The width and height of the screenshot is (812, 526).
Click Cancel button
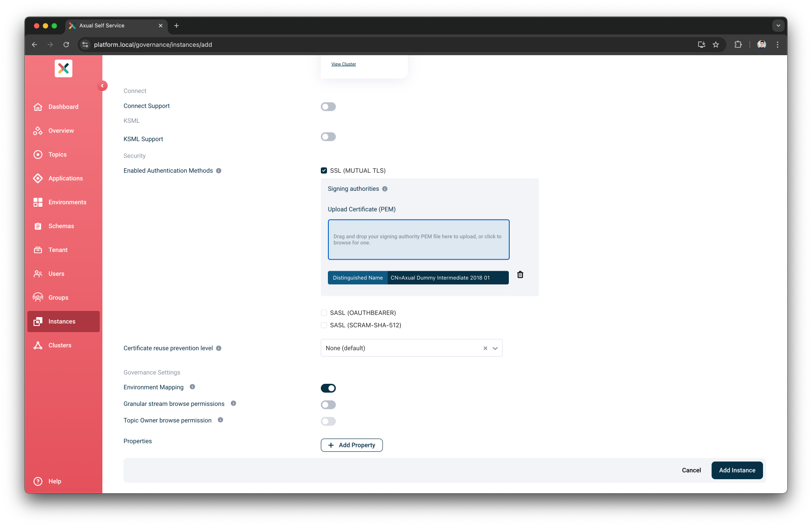[x=691, y=470]
